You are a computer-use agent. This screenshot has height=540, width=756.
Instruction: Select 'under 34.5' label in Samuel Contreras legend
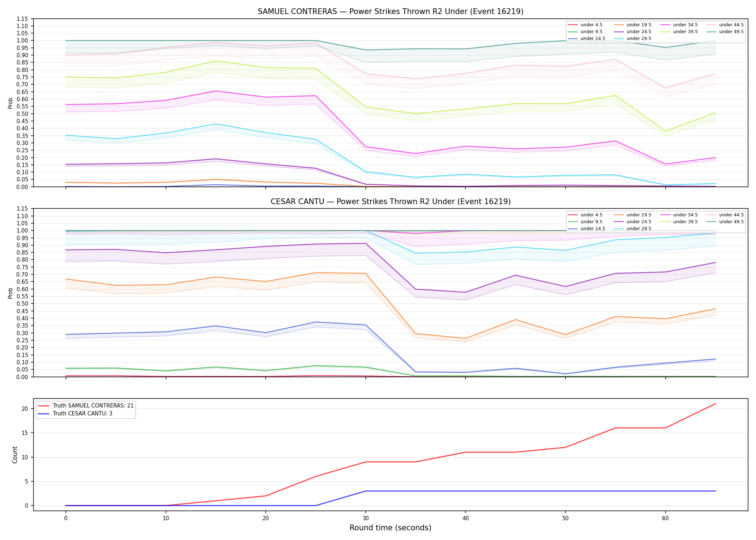[685, 25]
